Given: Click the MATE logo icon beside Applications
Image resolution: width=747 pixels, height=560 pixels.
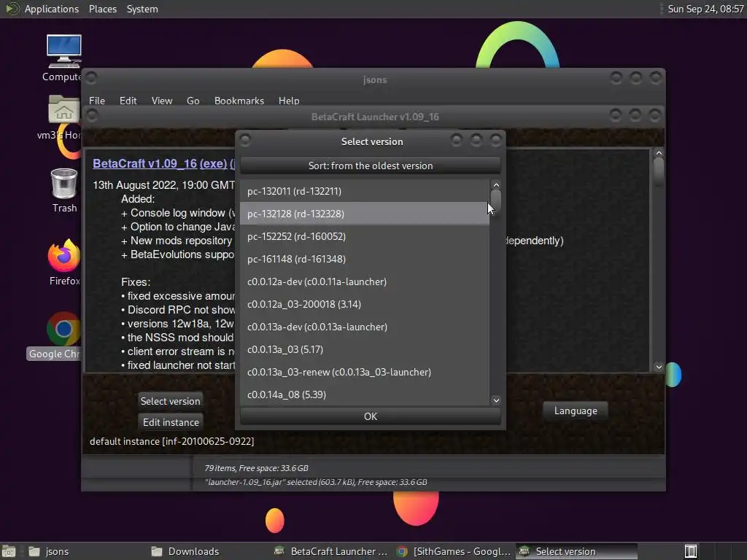Looking at the screenshot, I should (x=12, y=9).
